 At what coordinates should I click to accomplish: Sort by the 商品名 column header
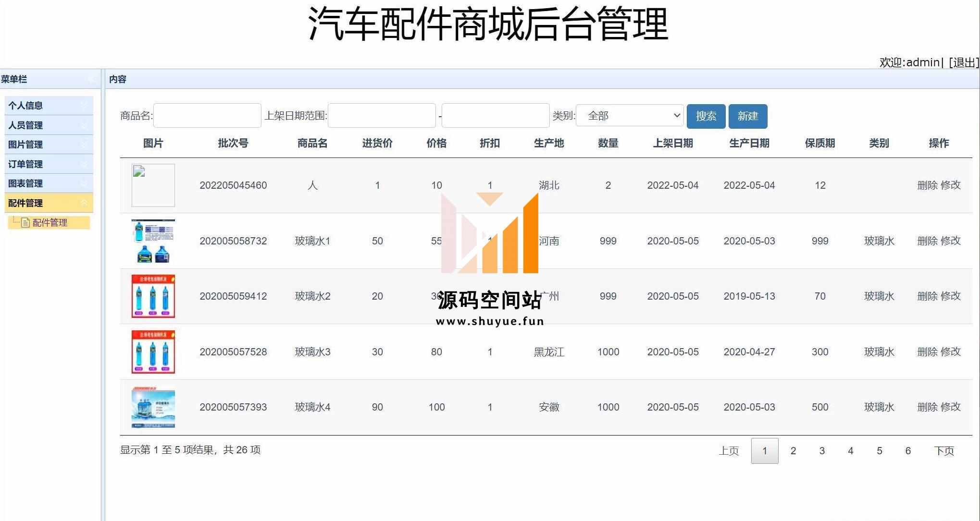pyautogui.click(x=312, y=143)
